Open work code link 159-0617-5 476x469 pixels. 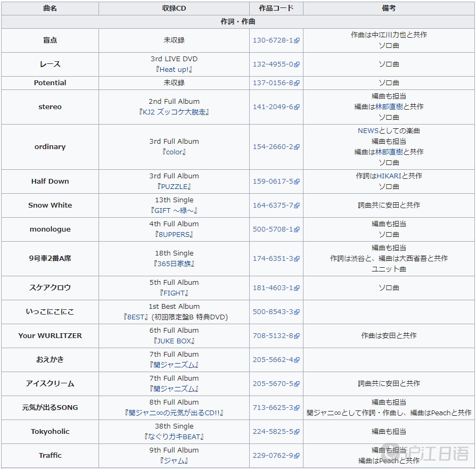point(276,181)
